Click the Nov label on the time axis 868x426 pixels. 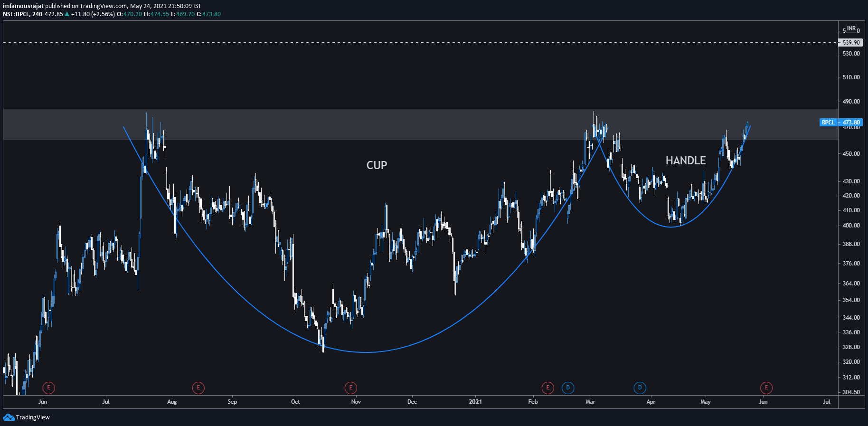pos(356,402)
